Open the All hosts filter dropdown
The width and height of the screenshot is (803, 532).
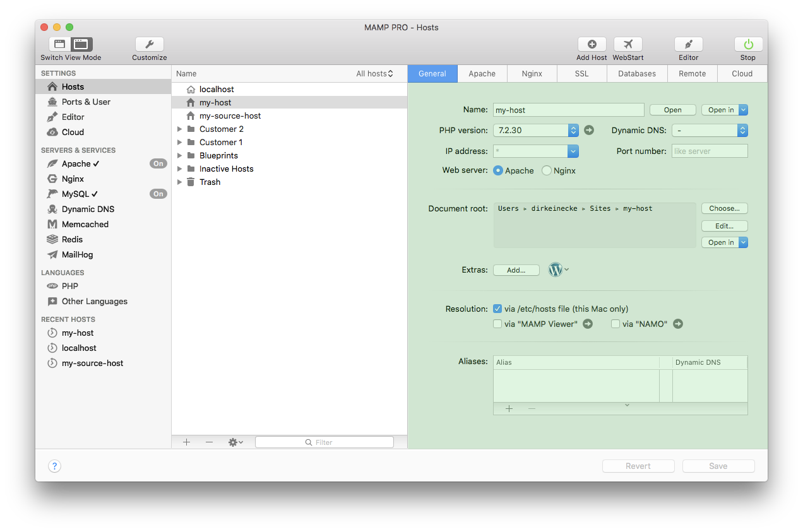(374, 74)
